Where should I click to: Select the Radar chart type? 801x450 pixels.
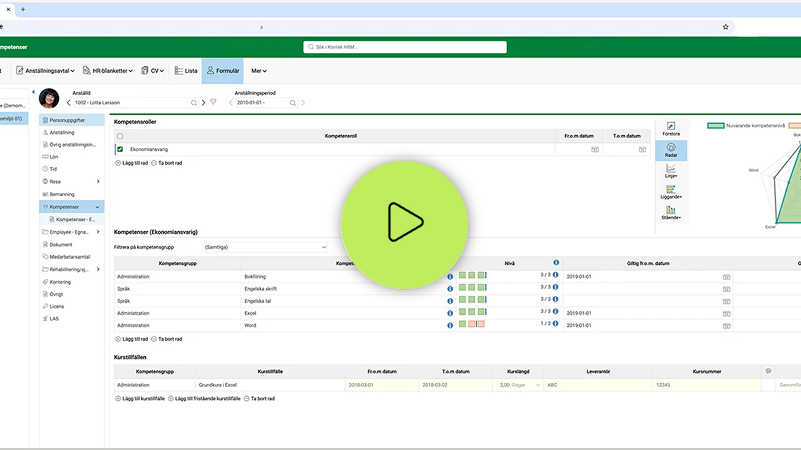671,151
